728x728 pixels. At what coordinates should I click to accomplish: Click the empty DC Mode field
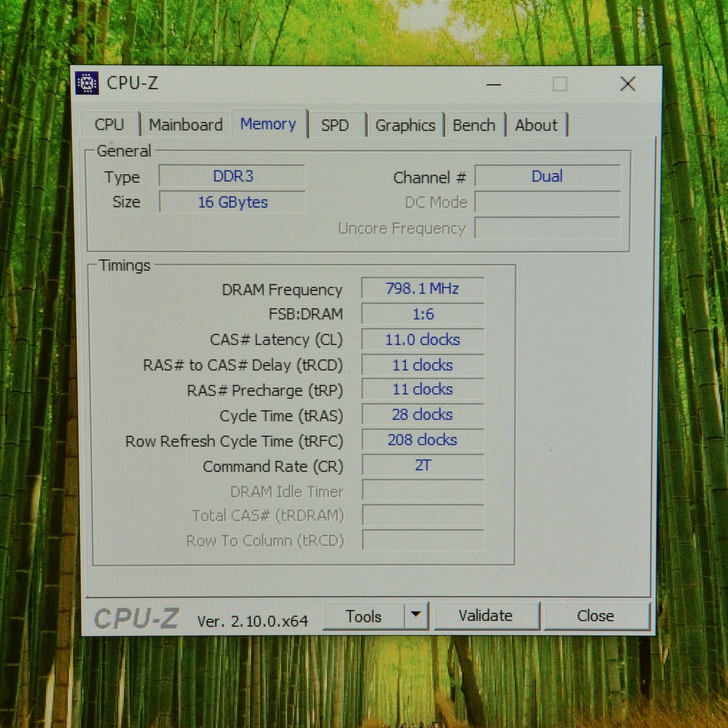547,202
